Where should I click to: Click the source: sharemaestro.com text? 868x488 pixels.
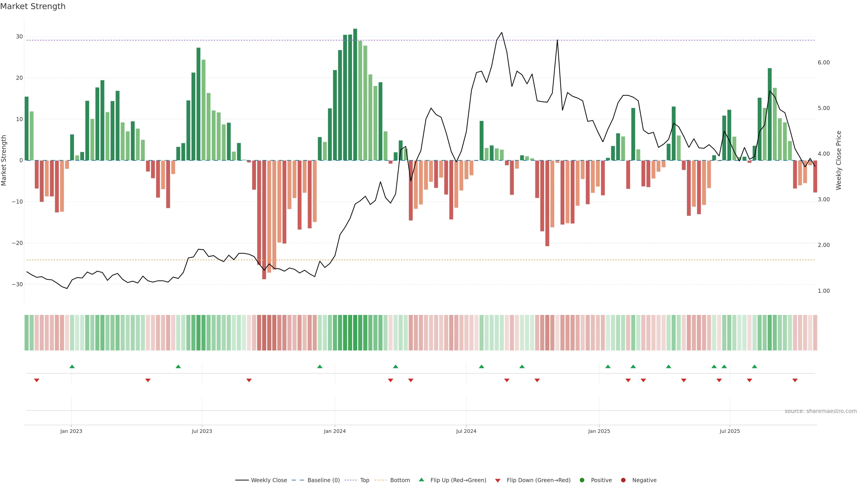tap(821, 411)
